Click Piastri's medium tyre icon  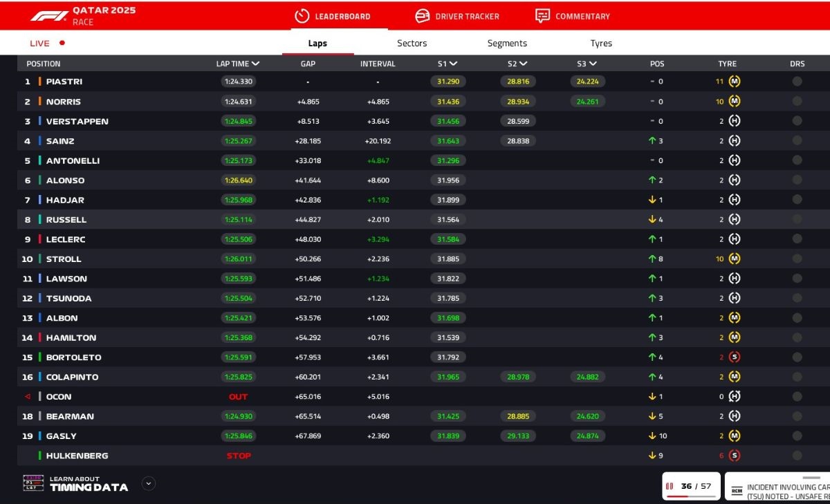click(x=735, y=82)
